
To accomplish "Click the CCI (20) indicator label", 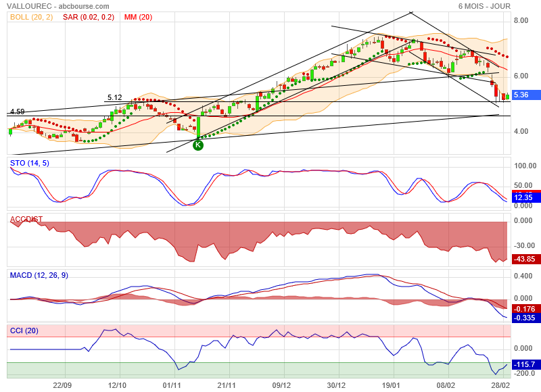I will [24, 331].
